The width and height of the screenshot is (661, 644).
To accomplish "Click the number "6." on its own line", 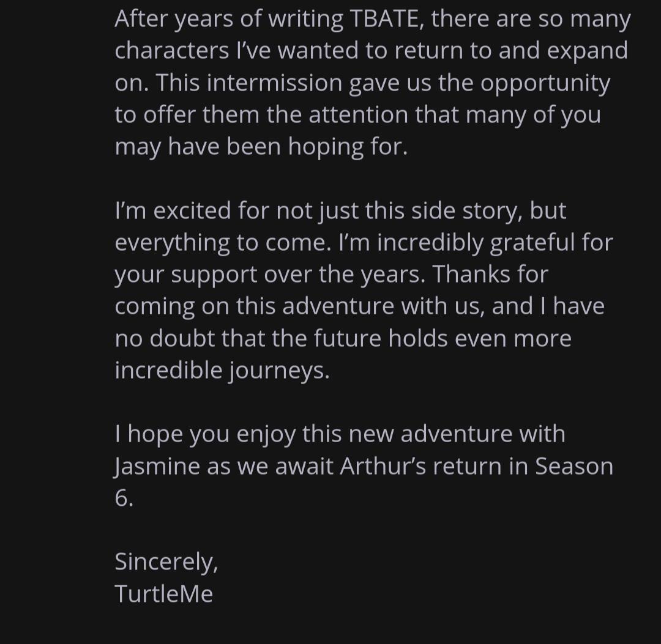I will click(123, 498).
